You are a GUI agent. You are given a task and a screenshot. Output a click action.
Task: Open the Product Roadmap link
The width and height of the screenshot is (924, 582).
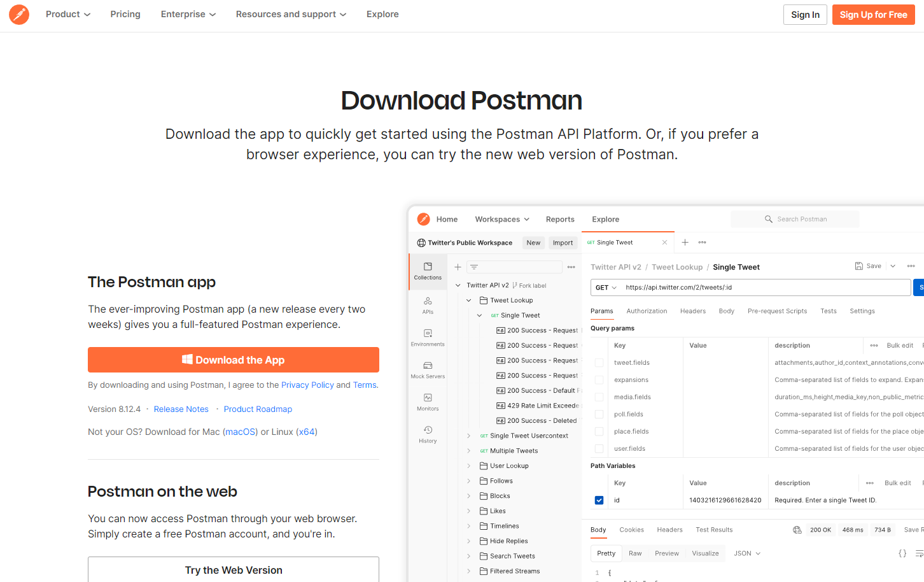click(258, 409)
